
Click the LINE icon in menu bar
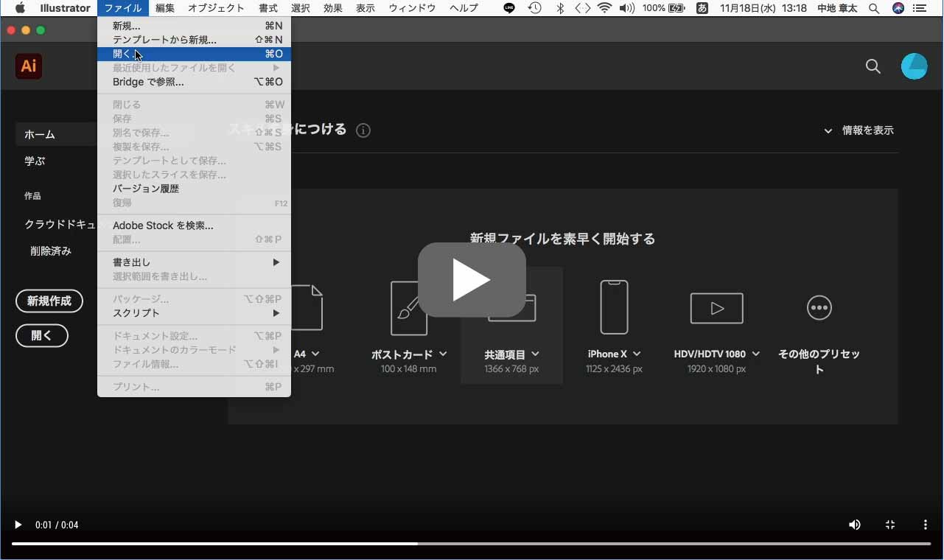click(x=509, y=8)
